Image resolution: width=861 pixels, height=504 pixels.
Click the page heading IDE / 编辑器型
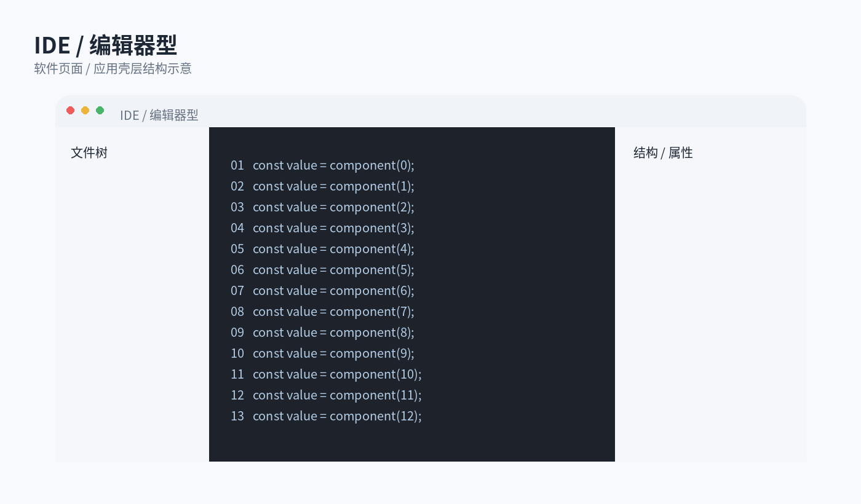pos(105,45)
